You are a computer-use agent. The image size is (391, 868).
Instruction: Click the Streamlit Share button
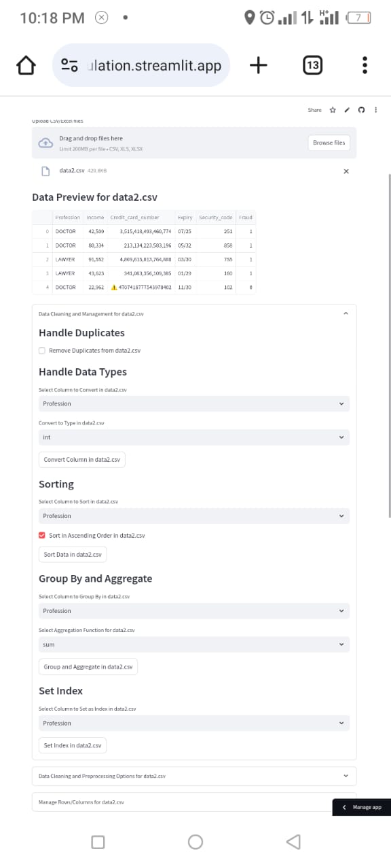click(314, 110)
